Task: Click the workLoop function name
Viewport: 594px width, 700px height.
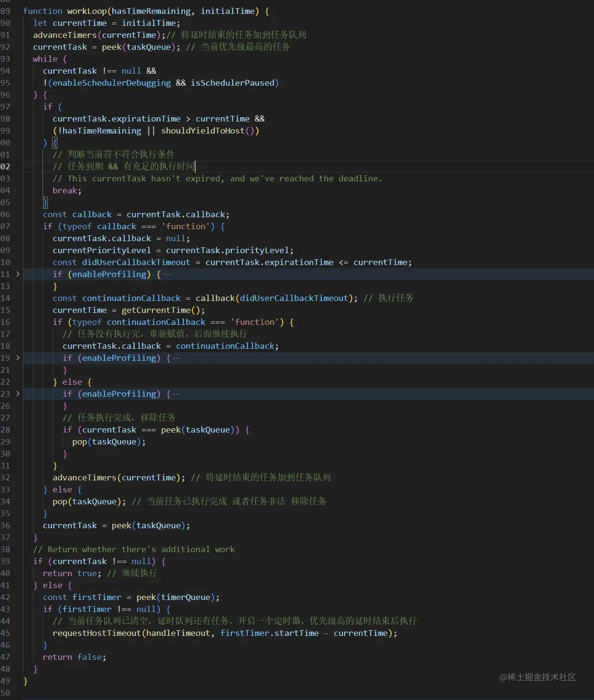Action: [x=87, y=11]
